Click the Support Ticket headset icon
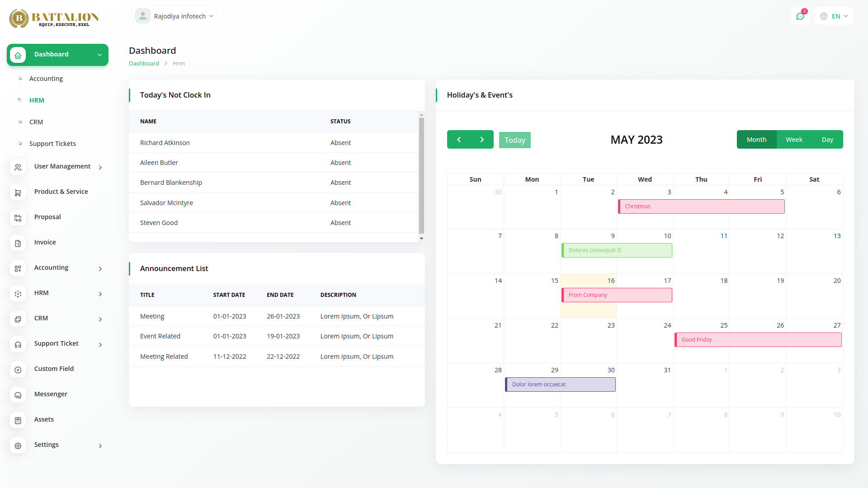This screenshot has width=868, height=488. click(18, 344)
